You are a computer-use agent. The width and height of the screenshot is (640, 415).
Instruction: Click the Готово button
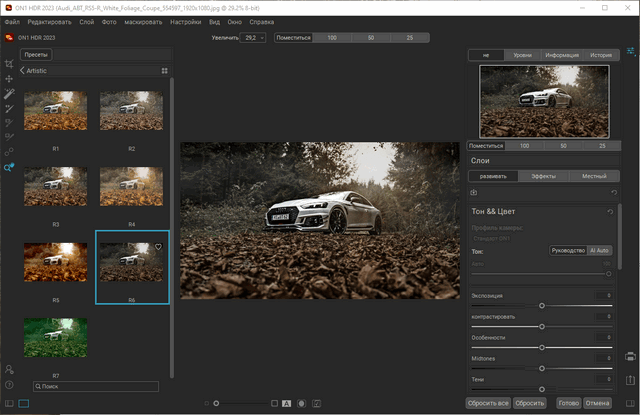point(568,403)
